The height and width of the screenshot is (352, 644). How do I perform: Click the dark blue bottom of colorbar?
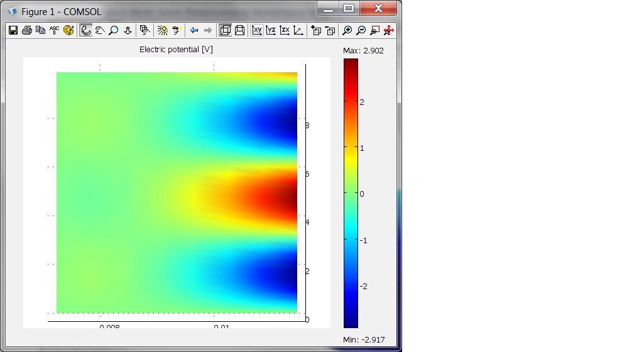point(351,323)
